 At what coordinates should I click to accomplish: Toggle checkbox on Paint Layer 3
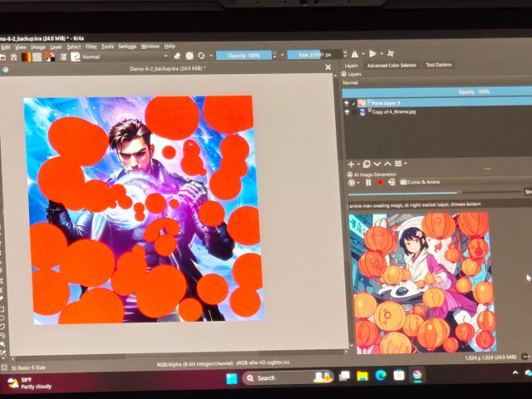pos(354,103)
